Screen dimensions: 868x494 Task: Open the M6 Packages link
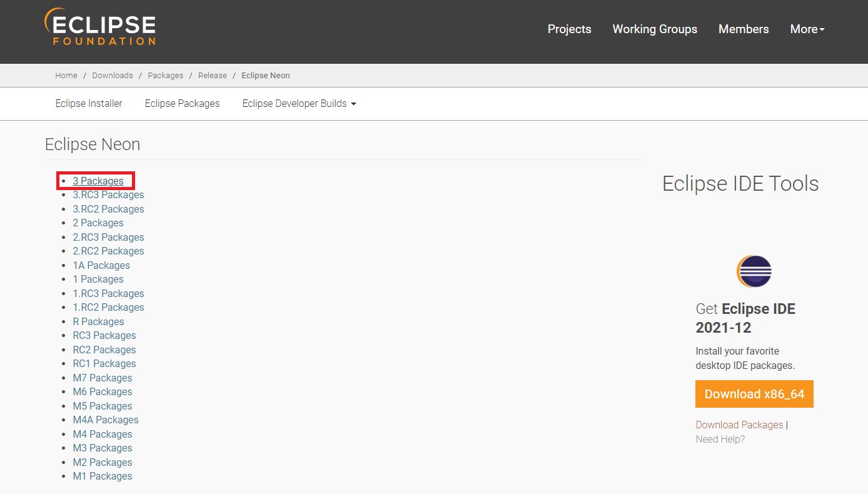pos(103,392)
